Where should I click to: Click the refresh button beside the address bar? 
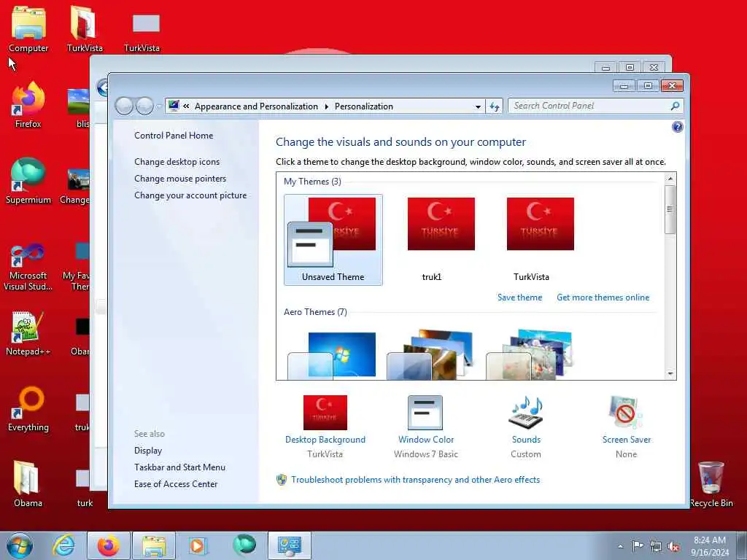click(x=495, y=106)
